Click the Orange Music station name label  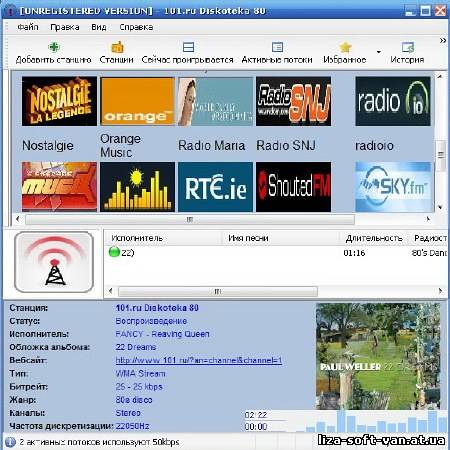point(120,146)
